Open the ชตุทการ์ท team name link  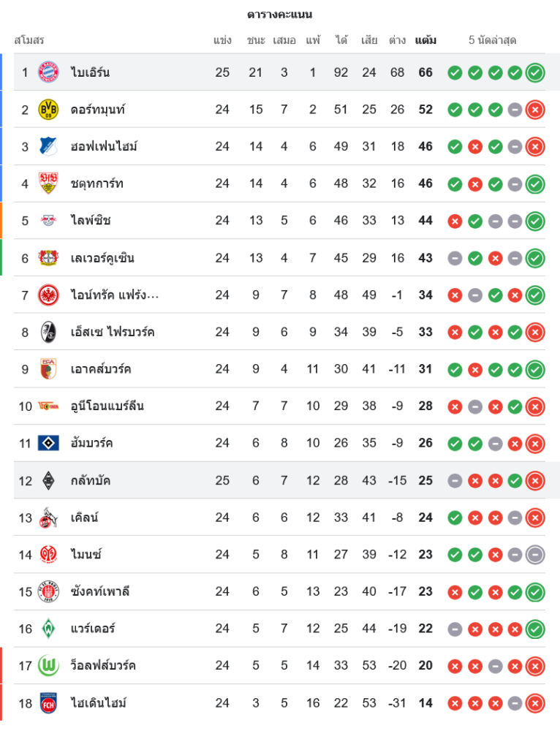(x=97, y=183)
